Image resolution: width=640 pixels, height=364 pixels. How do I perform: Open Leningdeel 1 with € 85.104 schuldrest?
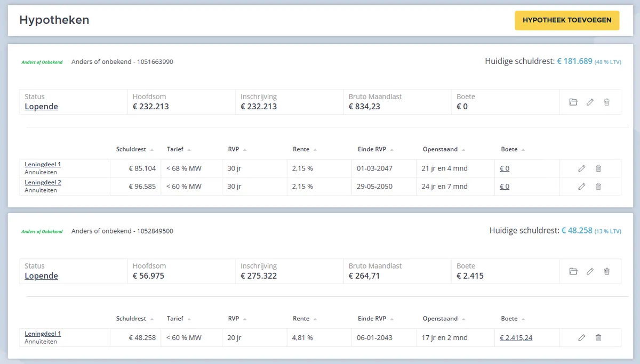pyautogui.click(x=43, y=165)
